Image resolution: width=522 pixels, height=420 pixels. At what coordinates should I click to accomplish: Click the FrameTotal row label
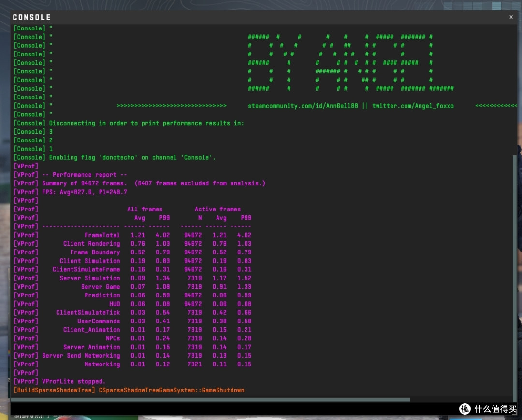click(x=102, y=235)
